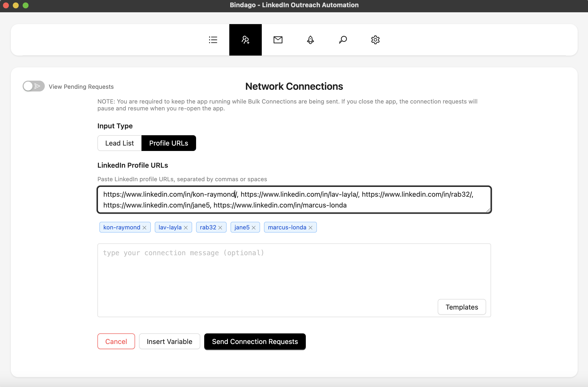This screenshot has width=588, height=387.
Task: Click the NOTE about Bulk Connections text
Action: pos(287,105)
